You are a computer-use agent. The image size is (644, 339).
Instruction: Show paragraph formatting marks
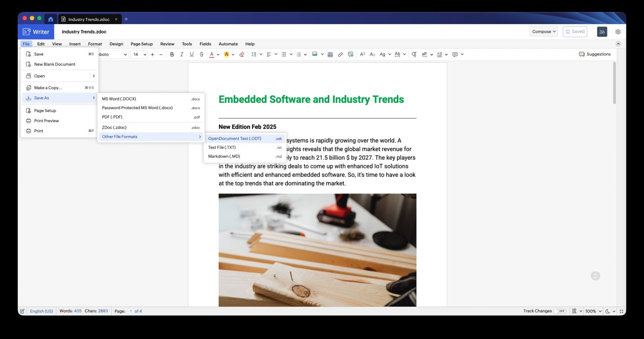pyautogui.click(x=414, y=54)
